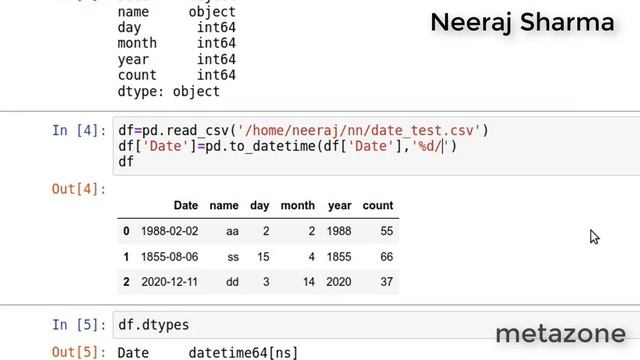Image resolution: width=640 pixels, height=360 pixels.
Task: Click the 'count int64' output line
Action: tap(176, 75)
